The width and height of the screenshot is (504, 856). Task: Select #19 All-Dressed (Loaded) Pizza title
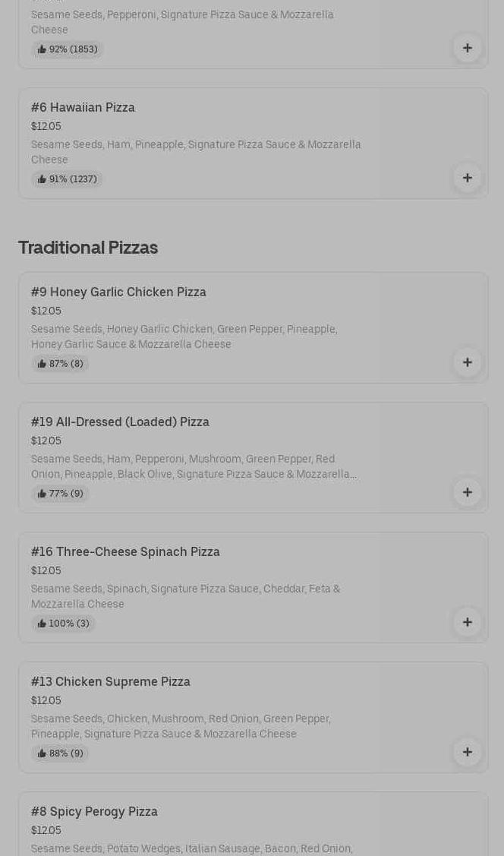(120, 422)
